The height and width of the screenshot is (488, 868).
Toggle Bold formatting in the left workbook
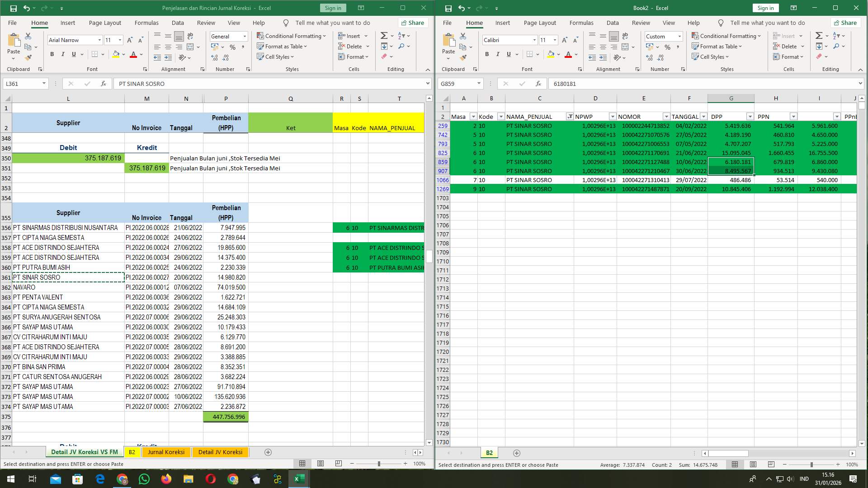pos(51,54)
